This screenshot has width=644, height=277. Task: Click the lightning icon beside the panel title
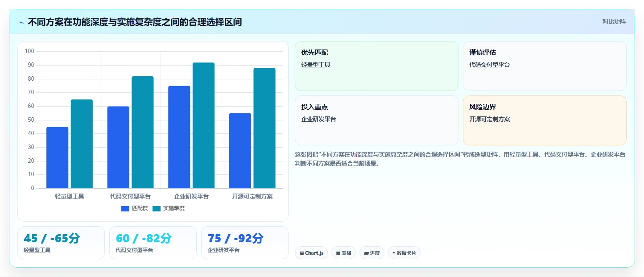pos(21,22)
